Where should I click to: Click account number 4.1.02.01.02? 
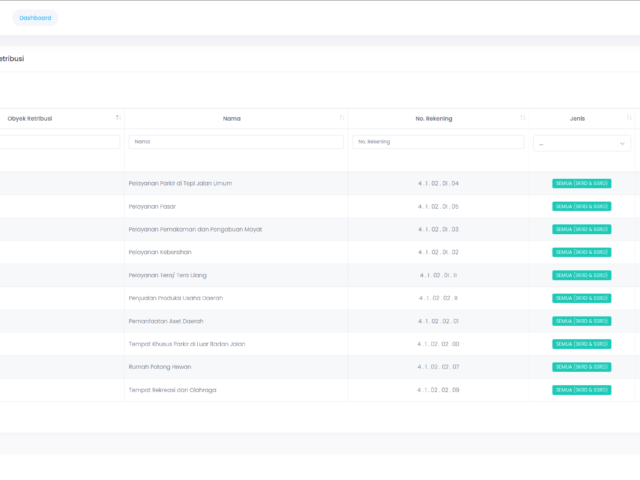(438, 252)
